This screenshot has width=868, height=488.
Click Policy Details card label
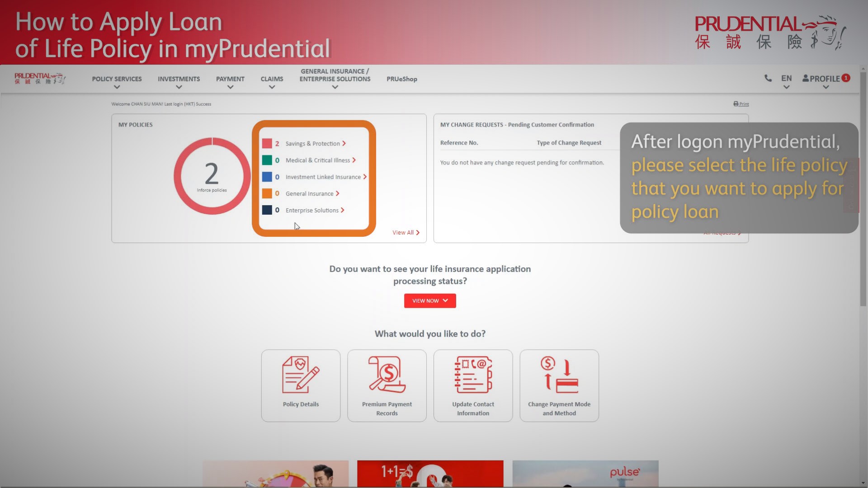point(301,404)
